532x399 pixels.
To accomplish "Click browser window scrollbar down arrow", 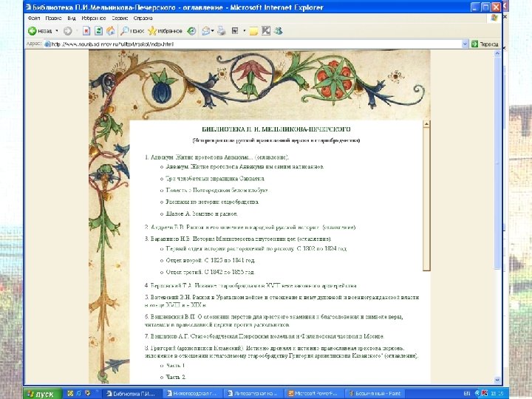I will pyautogui.click(x=497, y=380).
